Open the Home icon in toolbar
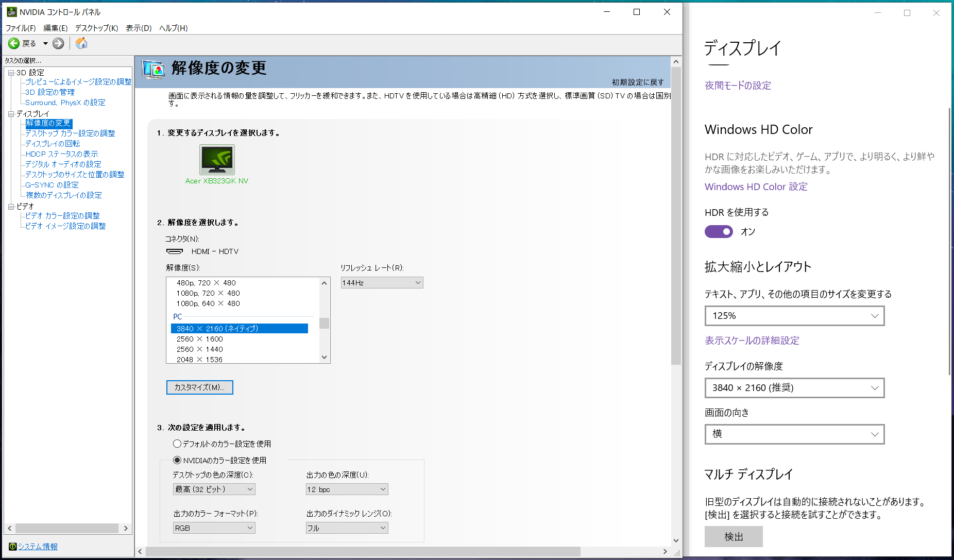954x560 pixels. [81, 43]
